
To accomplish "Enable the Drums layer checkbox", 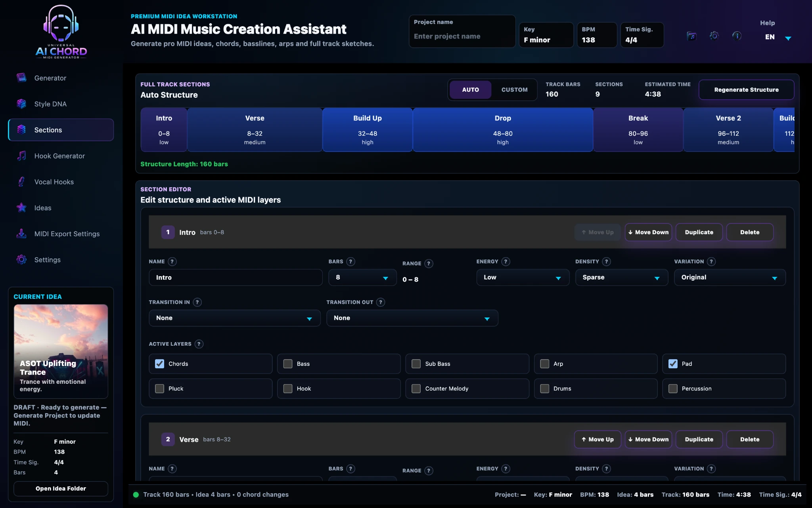I will pos(545,389).
